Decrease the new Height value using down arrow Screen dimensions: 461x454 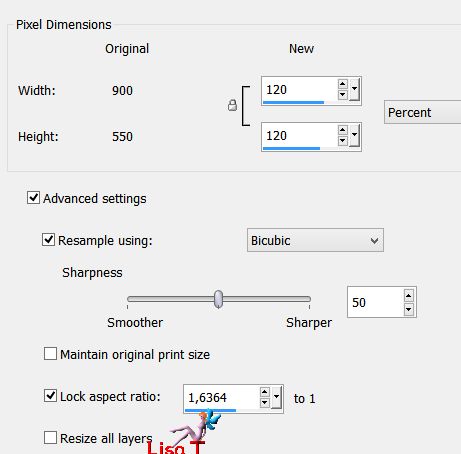click(343, 141)
